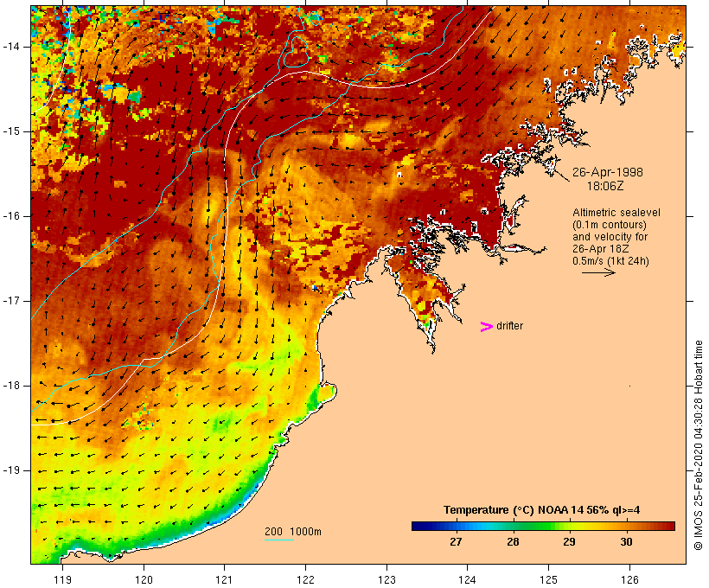This screenshot has width=709, height=588.
Task: Click the longitude axis label '119'
Action: click(x=62, y=579)
